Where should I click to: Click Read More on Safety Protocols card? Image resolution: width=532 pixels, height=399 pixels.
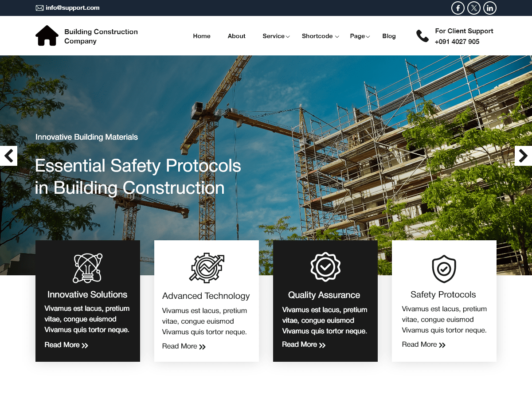(x=423, y=344)
